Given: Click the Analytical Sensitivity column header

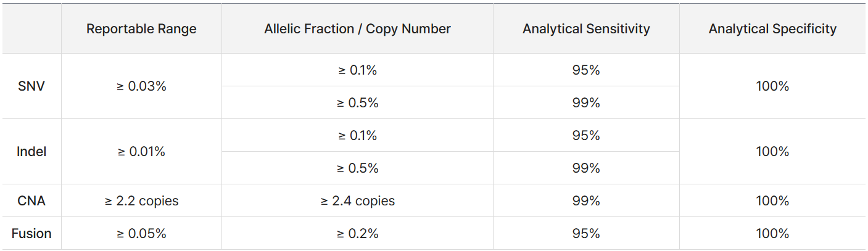Looking at the screenshot, I should (586, 29).
